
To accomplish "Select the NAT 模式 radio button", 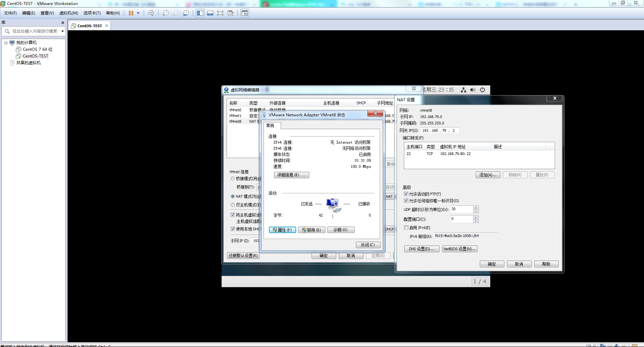I will click(233, 196).
